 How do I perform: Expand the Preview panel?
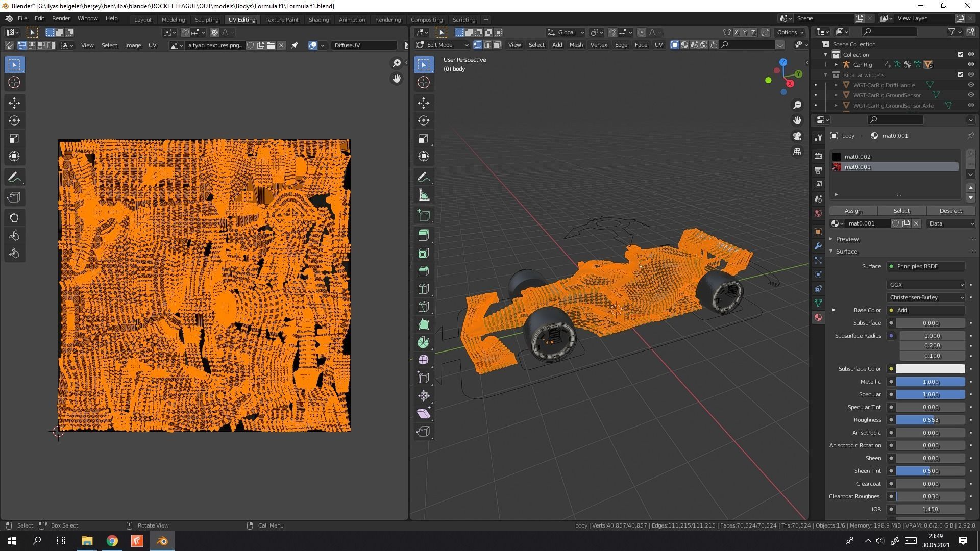click(847, 239)
